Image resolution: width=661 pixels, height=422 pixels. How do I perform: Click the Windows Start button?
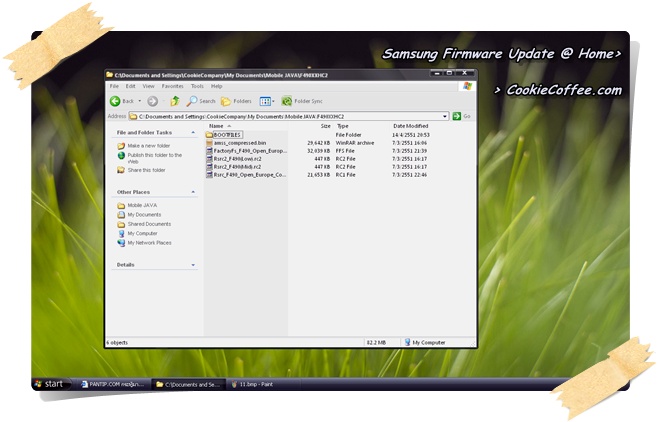(x=52, y=384)
